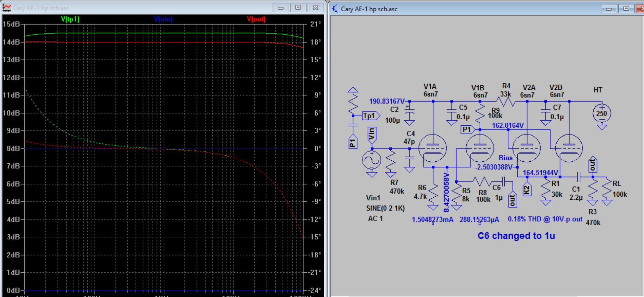Click the schematic window title bar icon
Image resolution: width=644 pixels, height=297 pixels.
coord(334,9)
